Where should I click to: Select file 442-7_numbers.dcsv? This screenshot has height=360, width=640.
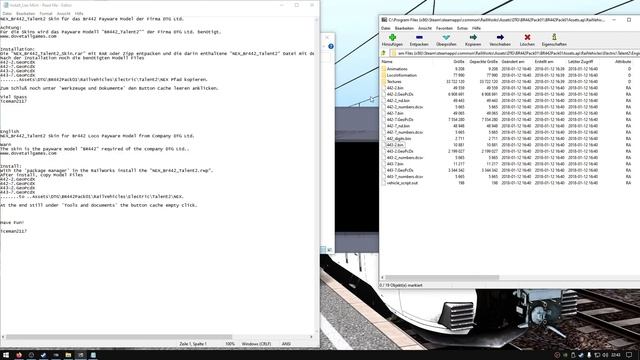pos(404,132)
